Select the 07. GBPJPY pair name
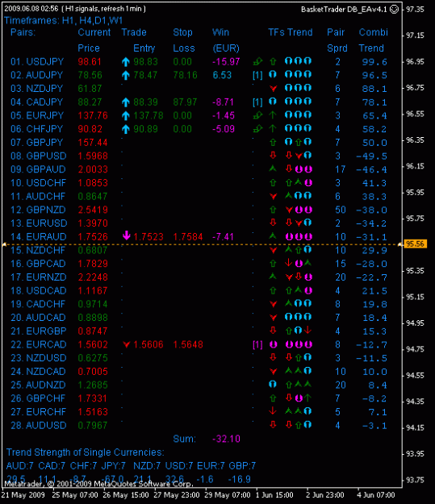Image resolution: width=435 pixels, height=504 pixels. [x=37, y=143]
